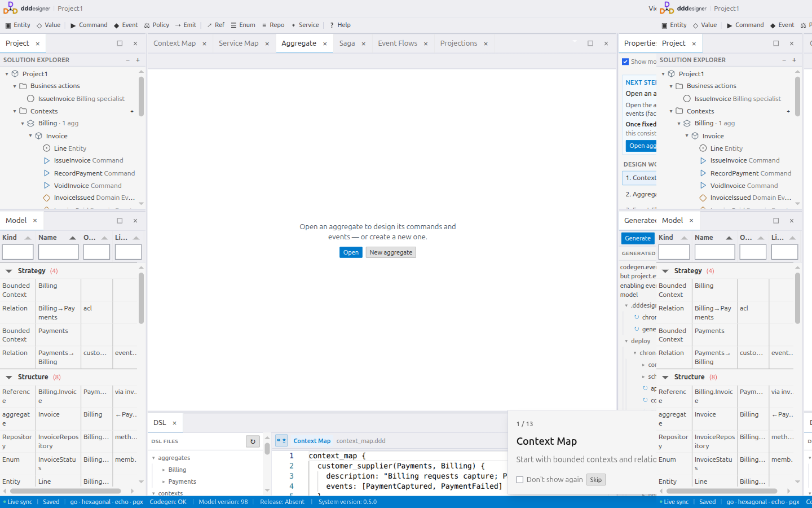
Task: Activate the Repo tool in the toolbar
Action: (273, 25)
